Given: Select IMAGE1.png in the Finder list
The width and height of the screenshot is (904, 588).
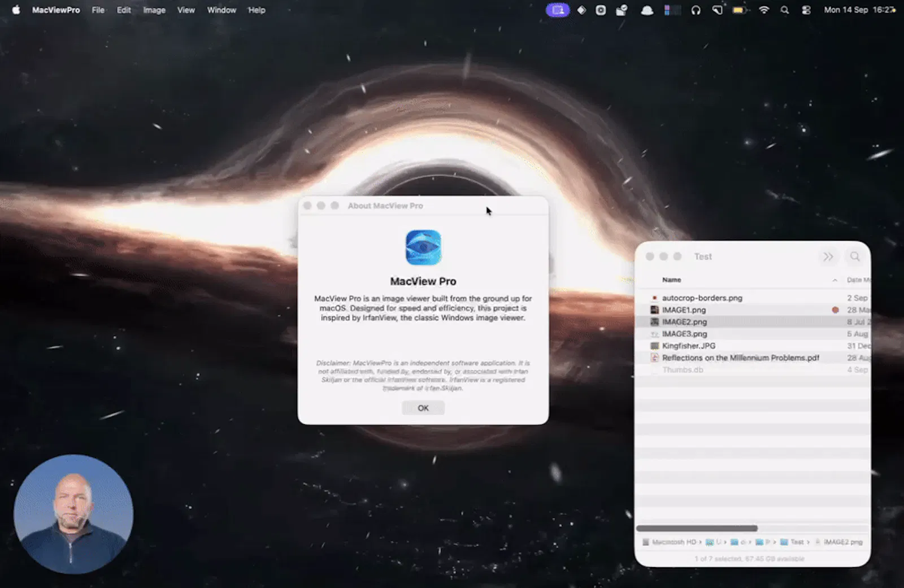Looking at the screenshot, I should (753, 310).
